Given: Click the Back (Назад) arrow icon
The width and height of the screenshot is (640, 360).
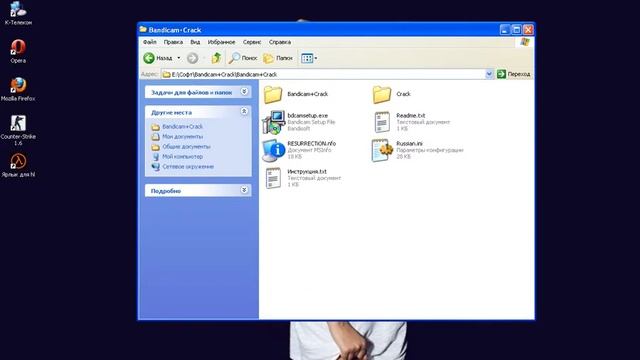Looking at the screenshot, I should 149,58.
